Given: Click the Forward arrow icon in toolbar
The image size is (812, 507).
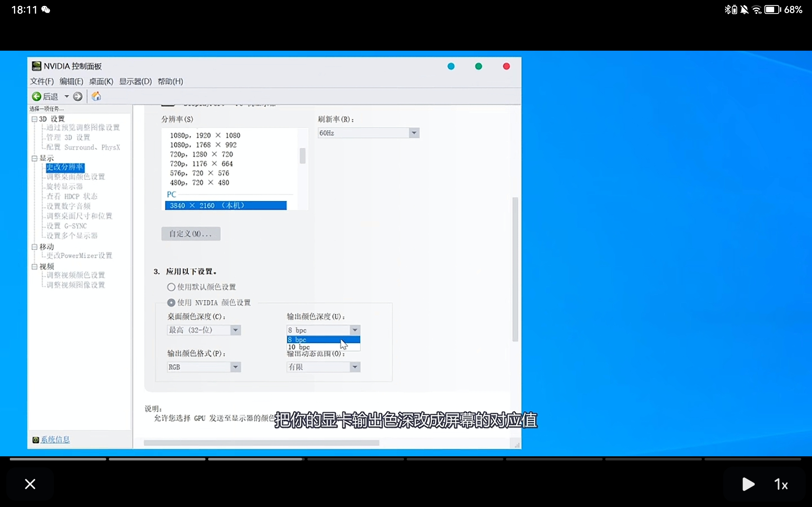Looking at the screenshot, I should tap(77, 97).
